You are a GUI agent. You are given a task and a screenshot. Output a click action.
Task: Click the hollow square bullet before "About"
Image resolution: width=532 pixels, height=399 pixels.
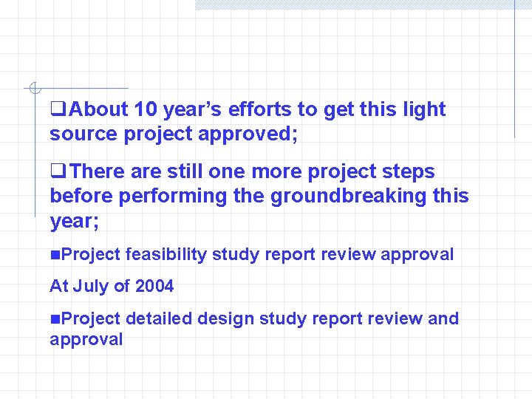(x=58, y=109)
